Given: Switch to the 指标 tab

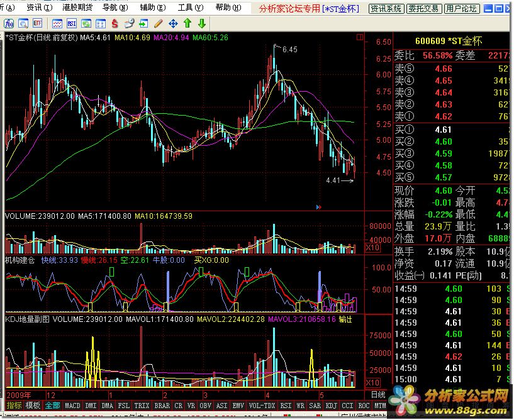Looking at the screenshot, I should (14, 406).
